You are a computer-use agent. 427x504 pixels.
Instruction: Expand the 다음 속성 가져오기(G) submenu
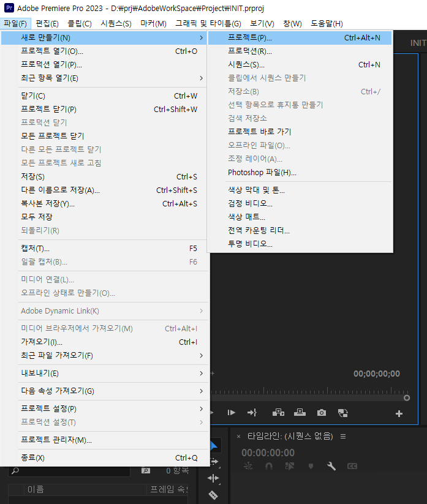point(104,391)
